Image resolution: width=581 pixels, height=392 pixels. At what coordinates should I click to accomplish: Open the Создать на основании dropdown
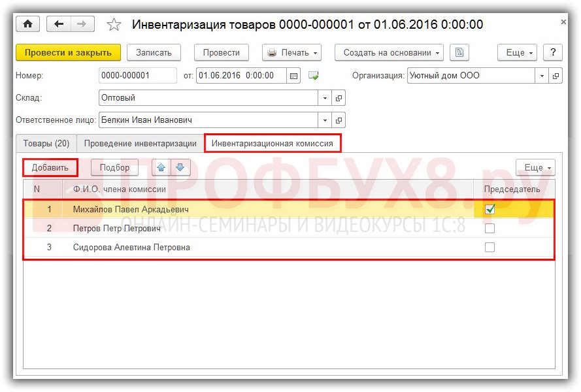pos(389,53)
